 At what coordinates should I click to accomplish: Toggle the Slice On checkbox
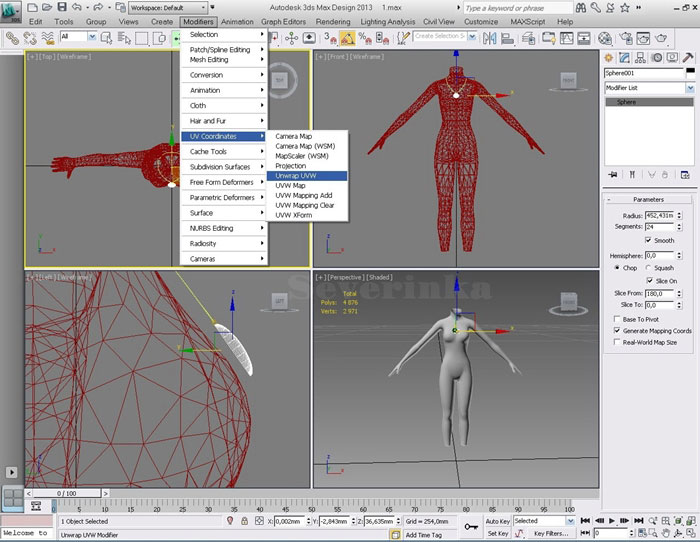[x=650, y=280]
